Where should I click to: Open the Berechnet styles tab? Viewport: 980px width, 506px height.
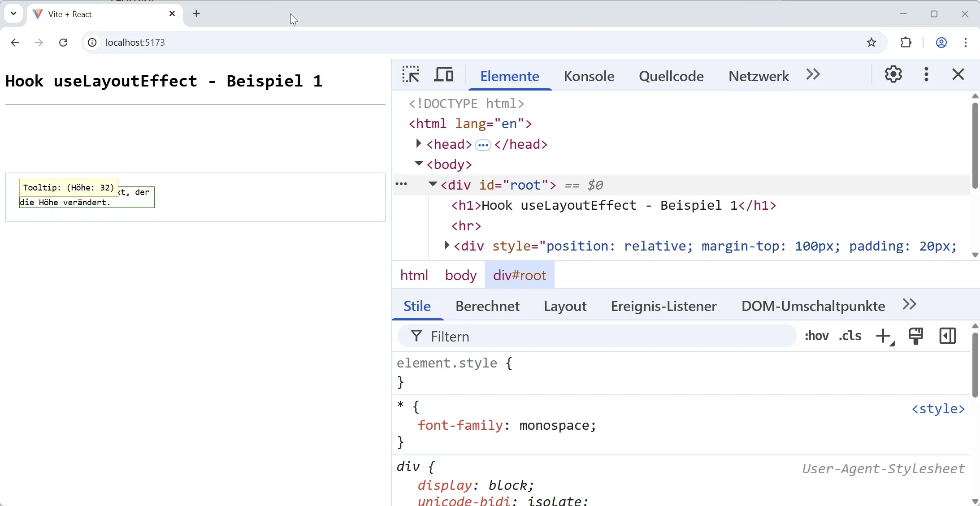pos(487,306)
